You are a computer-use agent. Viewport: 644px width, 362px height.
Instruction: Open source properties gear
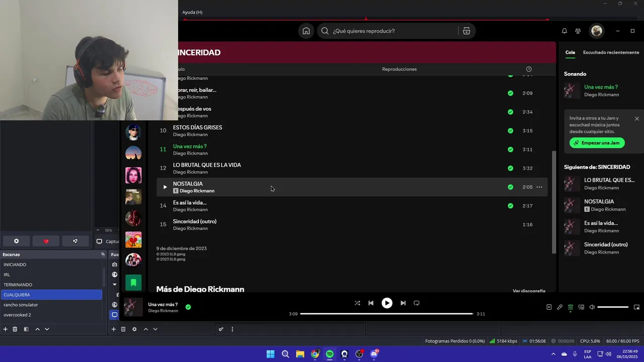pos(134,329)
